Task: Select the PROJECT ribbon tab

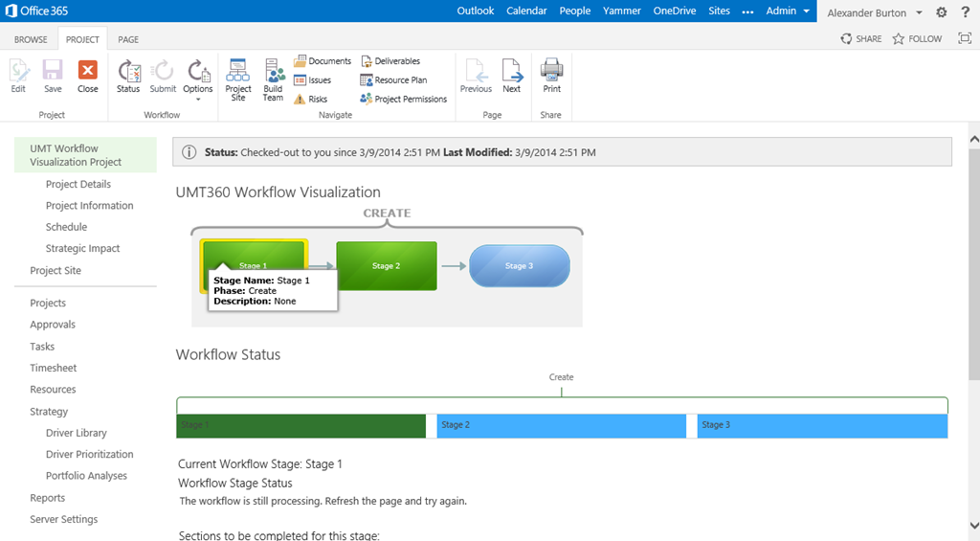Action: pyautogui.click(x=82, y=39)
